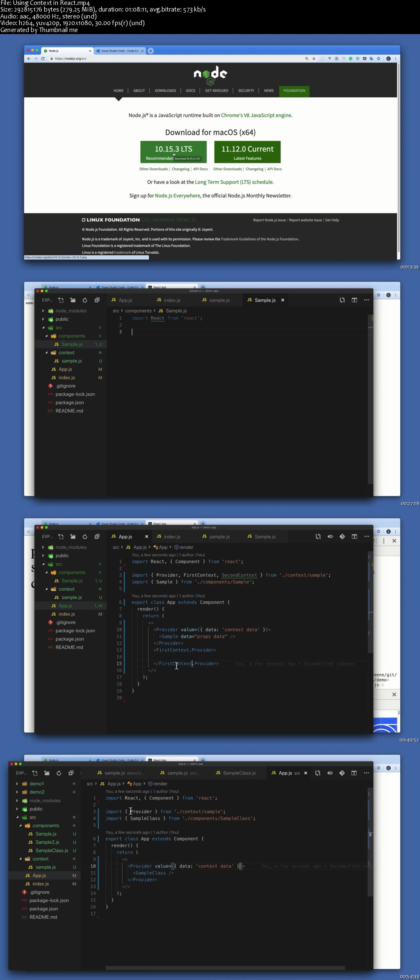Split the editor in the Sample.js — demo-app window
The image size is (420, 980).
pyautogui.click(x=354, y=300)
